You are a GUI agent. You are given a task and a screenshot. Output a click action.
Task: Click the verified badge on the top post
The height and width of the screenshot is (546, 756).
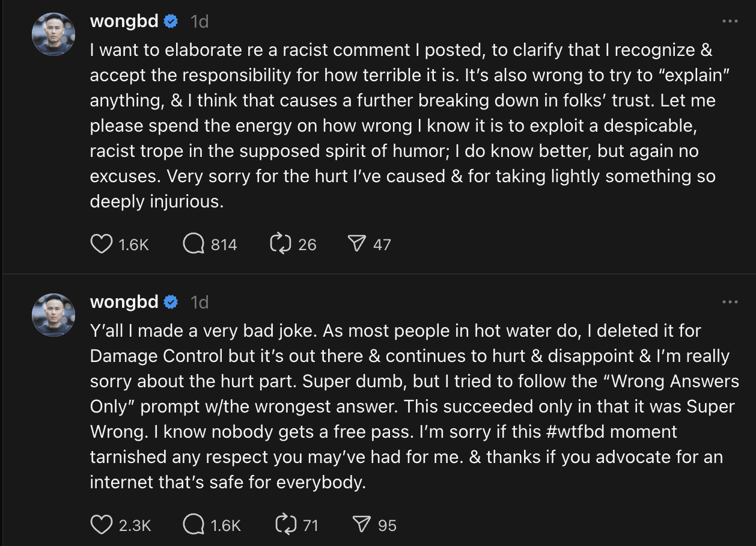coord(171,22)
